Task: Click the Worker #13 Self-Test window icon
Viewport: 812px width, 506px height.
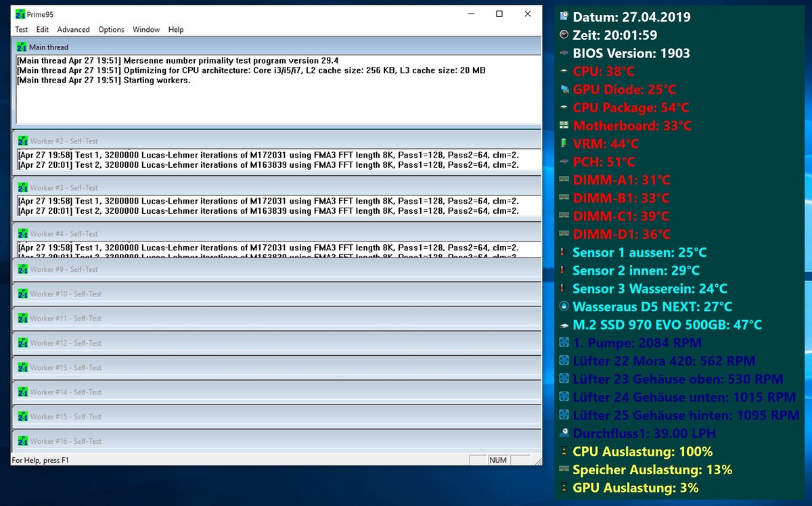Action: (24, 367)
